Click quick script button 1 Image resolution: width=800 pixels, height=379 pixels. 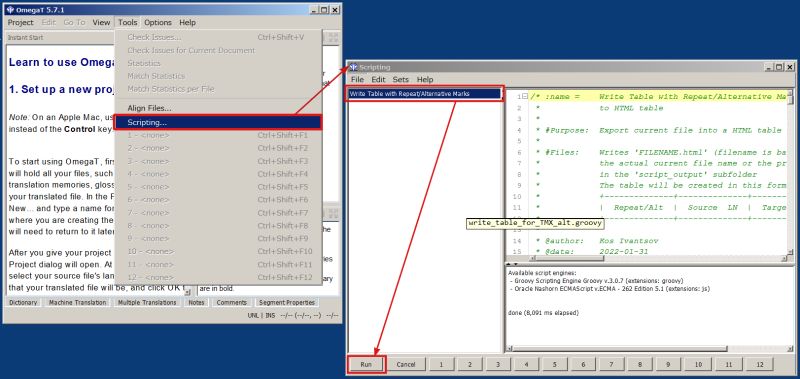click(441, 365)
